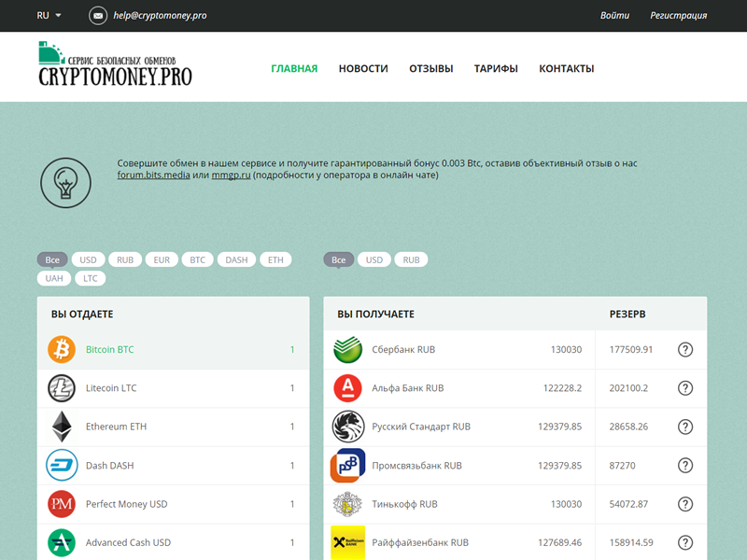747x560 pixels.
Task: Open help icon for Альфа Банк reserve
Action: (685, 388)
